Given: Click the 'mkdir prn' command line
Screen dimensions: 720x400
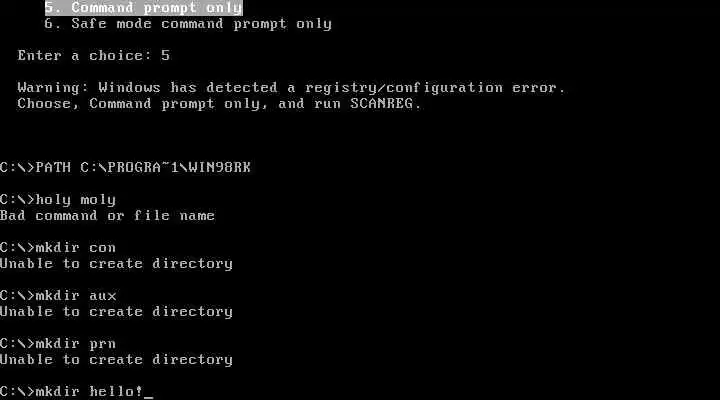Looking at the screenshot, I should [x=58, y=344].
